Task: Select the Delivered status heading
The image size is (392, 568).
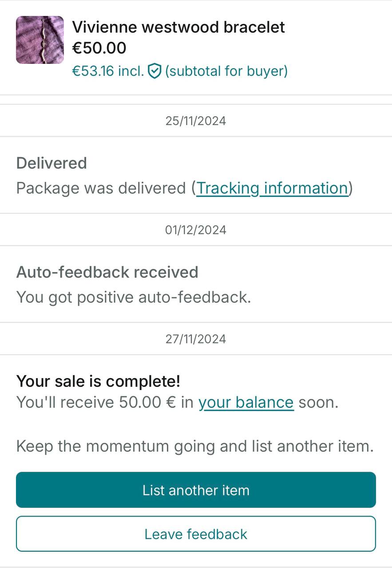Action: click(51, 163)
